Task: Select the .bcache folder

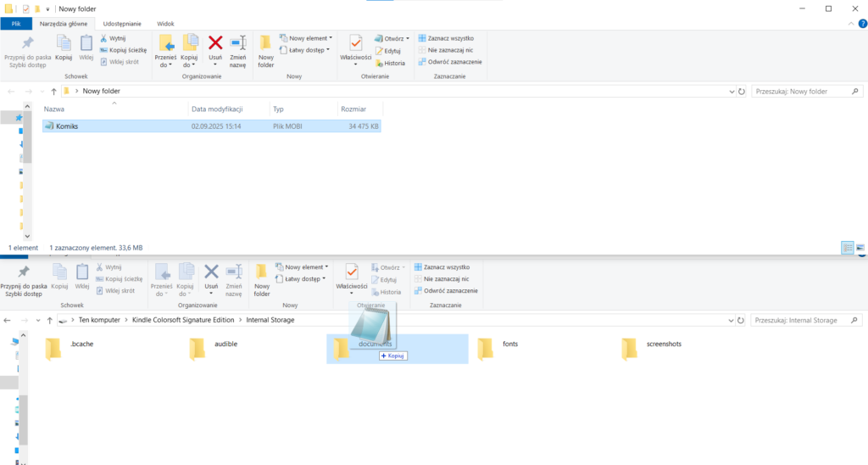Action: [x=70, y=349]
